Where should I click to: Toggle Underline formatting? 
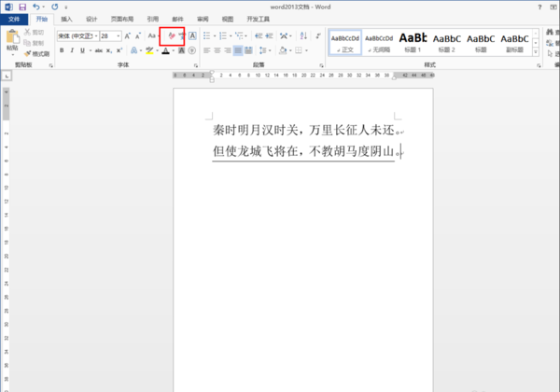point(82,50)
